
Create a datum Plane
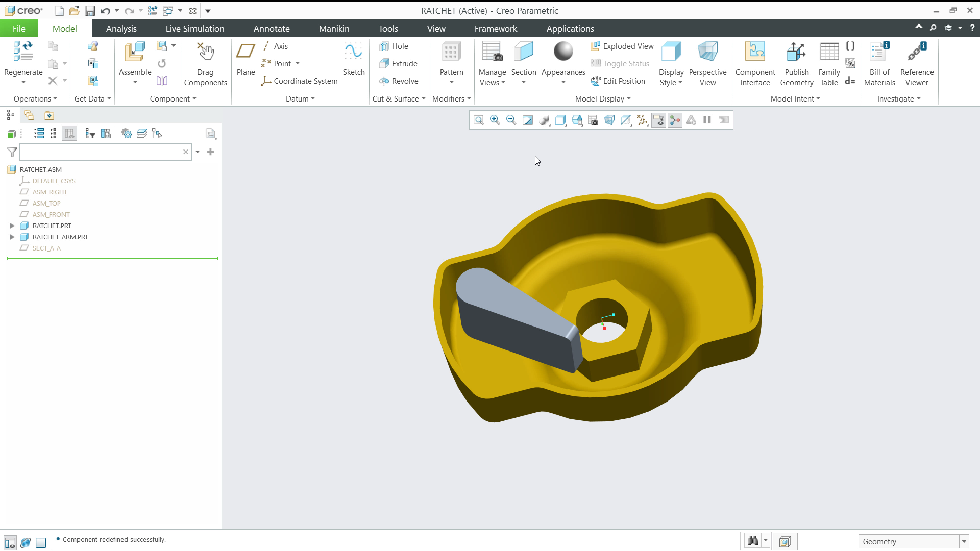pos(246,59)
